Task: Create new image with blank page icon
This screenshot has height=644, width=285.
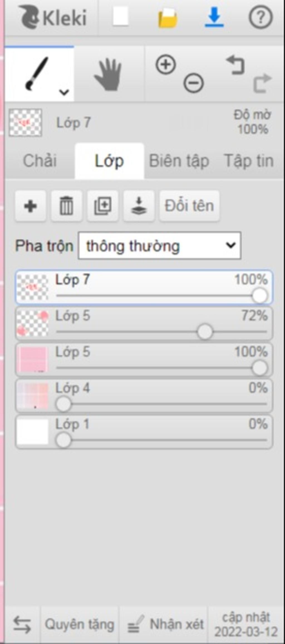Action: (121, 16)
